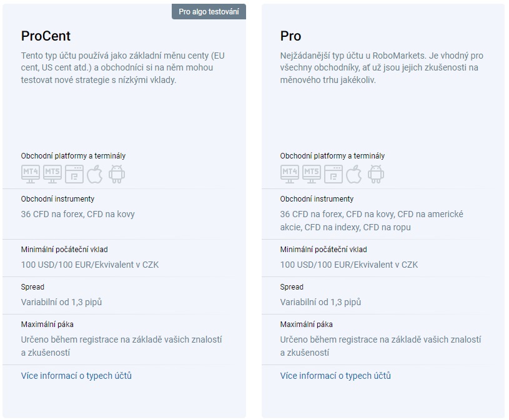Click the Android icon in Pro card
Image resolution: width=509 pixels, height=420 pixels.
tap(375, 174)
